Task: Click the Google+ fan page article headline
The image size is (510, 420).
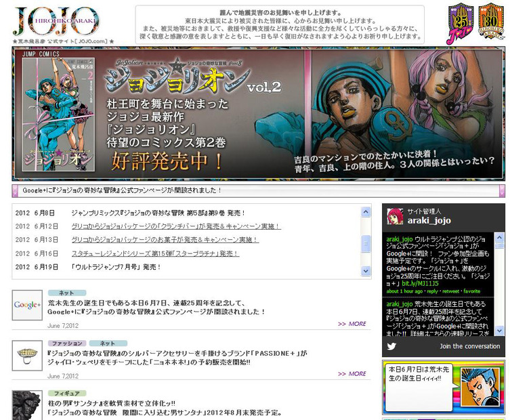Action: point(156,308)
